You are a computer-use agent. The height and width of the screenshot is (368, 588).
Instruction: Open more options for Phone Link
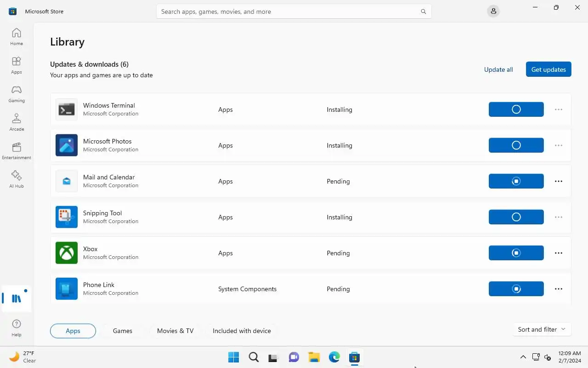tap(559, 289)
